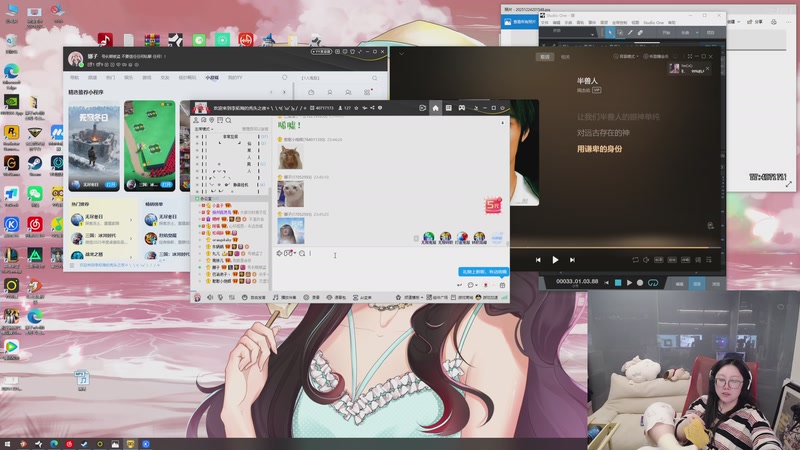Select the eraser tool in Studio One toolbar

coord(640,33)
